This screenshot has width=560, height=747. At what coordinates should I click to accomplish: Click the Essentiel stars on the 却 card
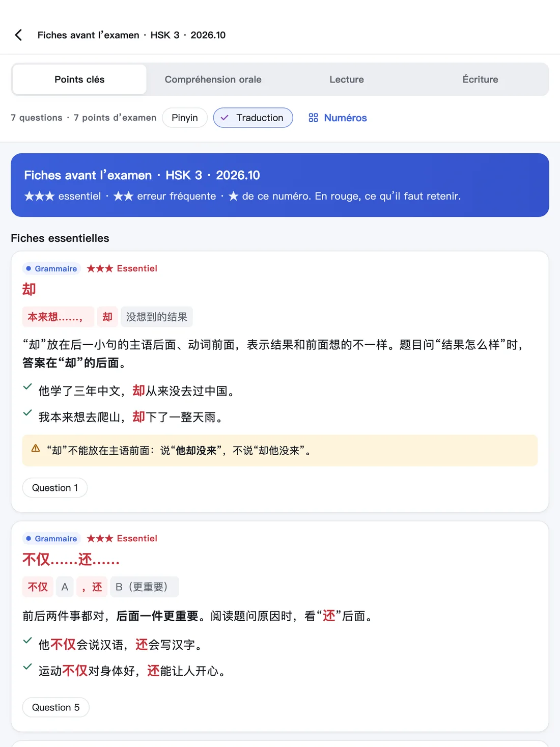click(122, 268)
